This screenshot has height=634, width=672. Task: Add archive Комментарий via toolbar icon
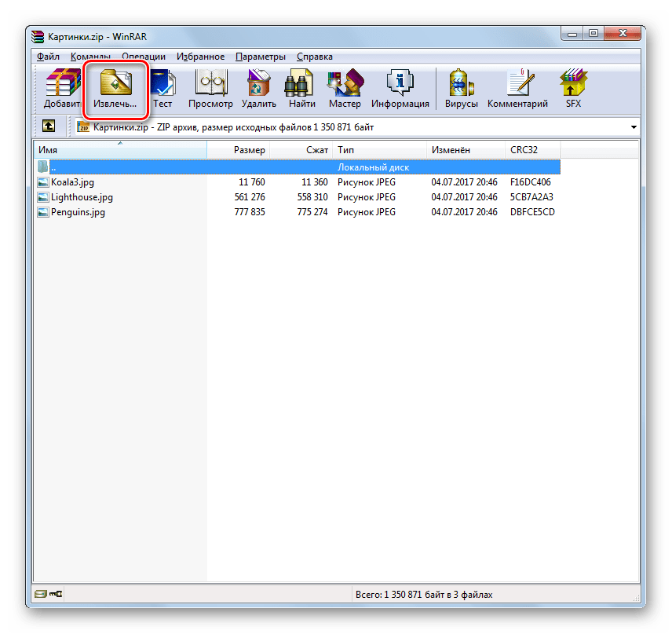pyautogui.click(x=517, y=88)
